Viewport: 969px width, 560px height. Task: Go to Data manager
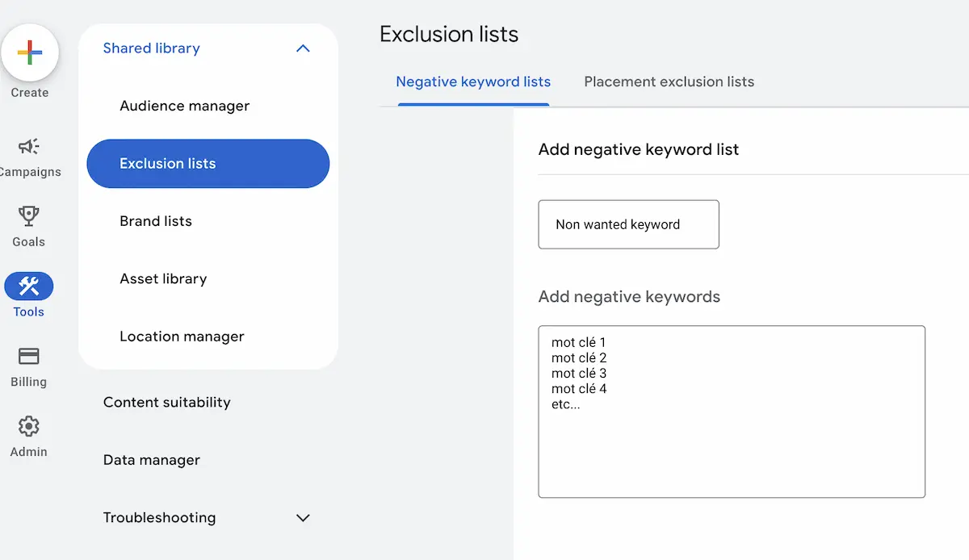point(152,460)
